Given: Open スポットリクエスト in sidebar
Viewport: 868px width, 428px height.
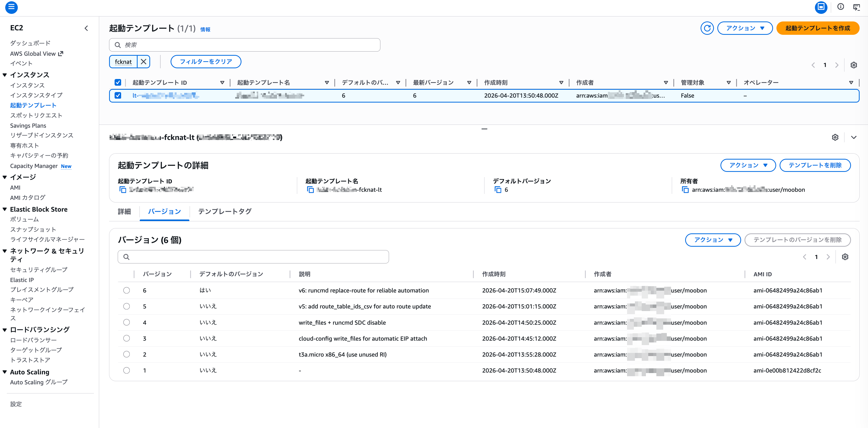Looking at the screenshot, I should [36, 115].
